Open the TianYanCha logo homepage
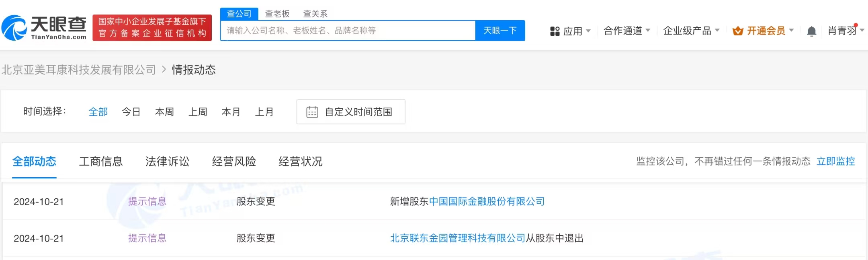Viewport: 868px width, 260px height. [x=44, y=27]
